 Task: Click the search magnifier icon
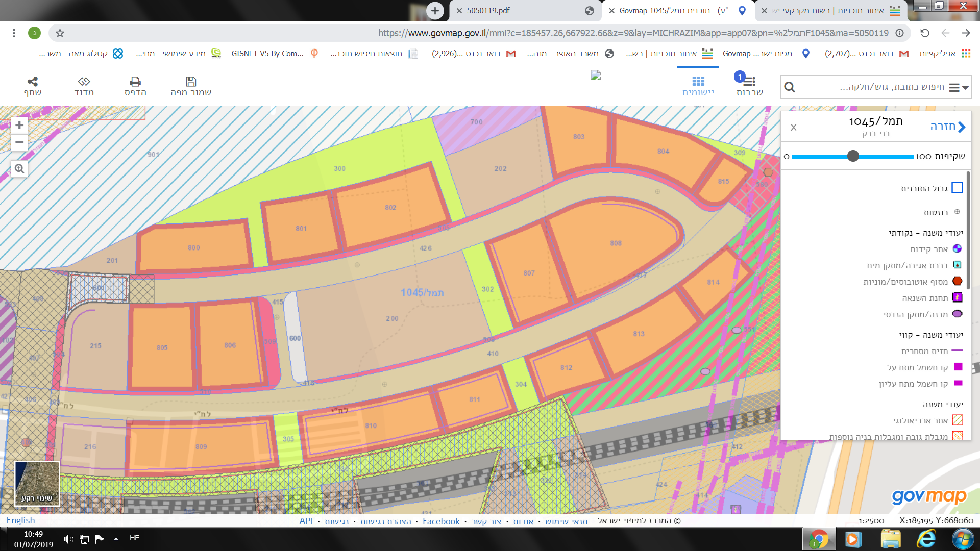pos(790,87)
